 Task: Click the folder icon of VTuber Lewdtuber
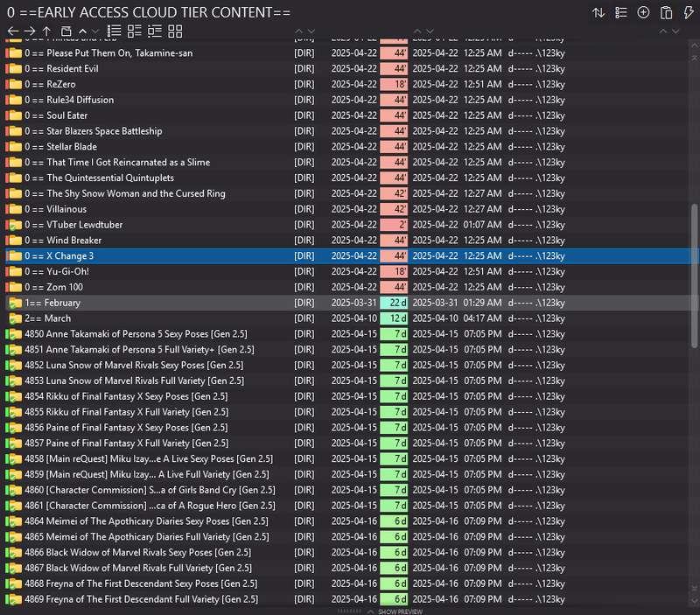click(x=14, y=225)
